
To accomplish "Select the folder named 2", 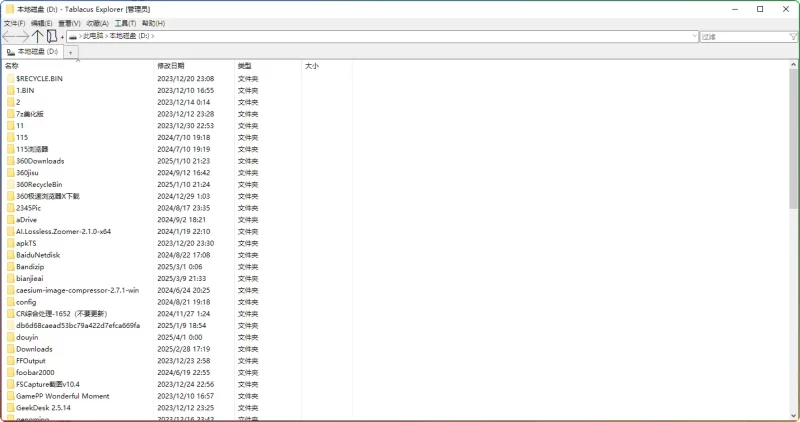I will point(18,102).
